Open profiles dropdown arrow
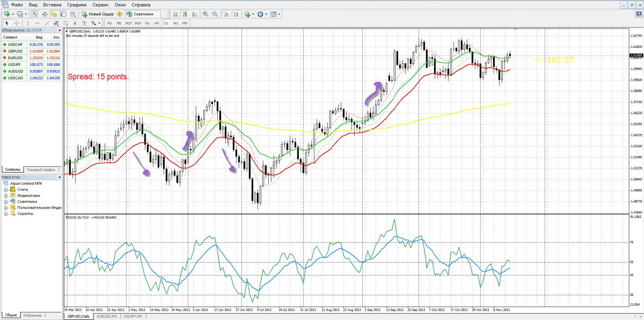This screenshot has width=644, height=320. pyautogui.click(x=26, y=14)
